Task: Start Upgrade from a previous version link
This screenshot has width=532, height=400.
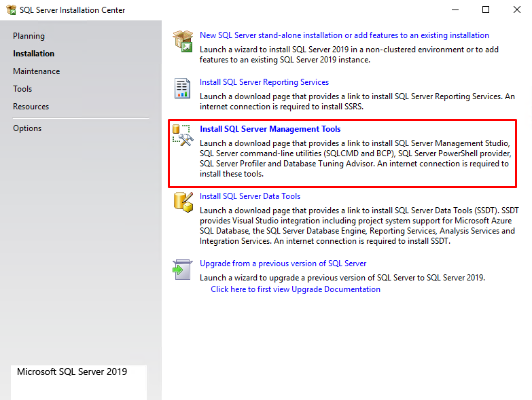Action: 283,263
